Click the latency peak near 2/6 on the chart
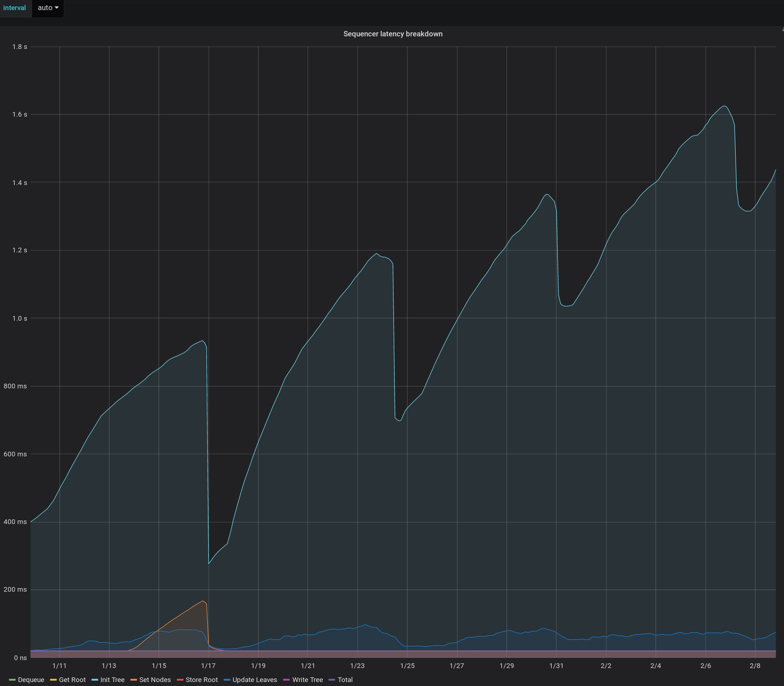 [724, 107]
